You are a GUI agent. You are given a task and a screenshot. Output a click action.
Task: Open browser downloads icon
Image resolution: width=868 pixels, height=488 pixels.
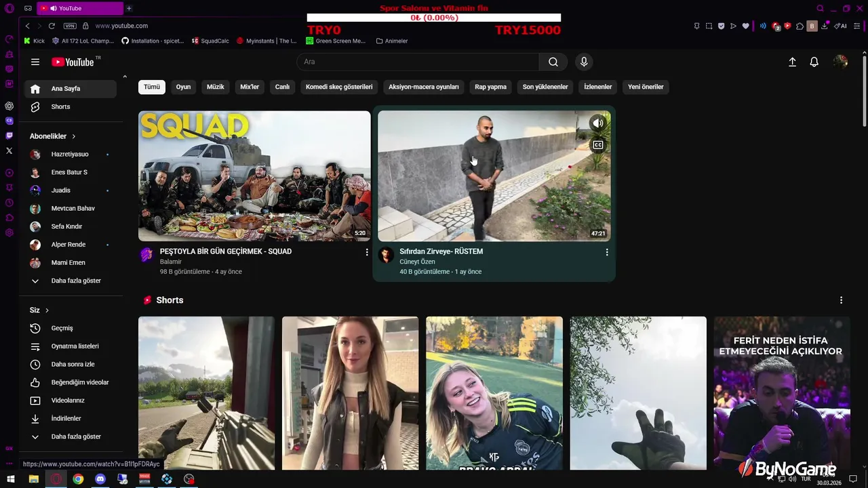click(x=825, y=26)
